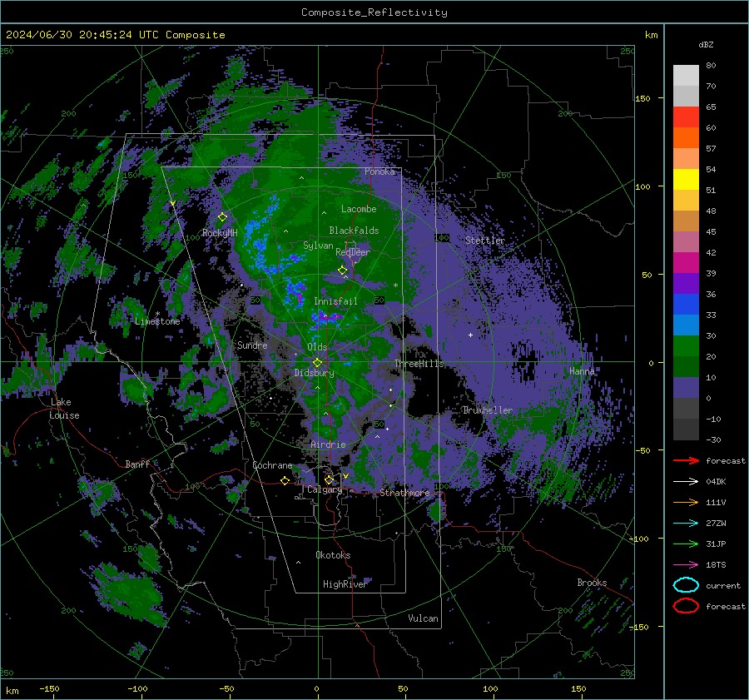
Task: Click yellow diamond marker below RedDeer label
Action: click(x=342, y=271)
